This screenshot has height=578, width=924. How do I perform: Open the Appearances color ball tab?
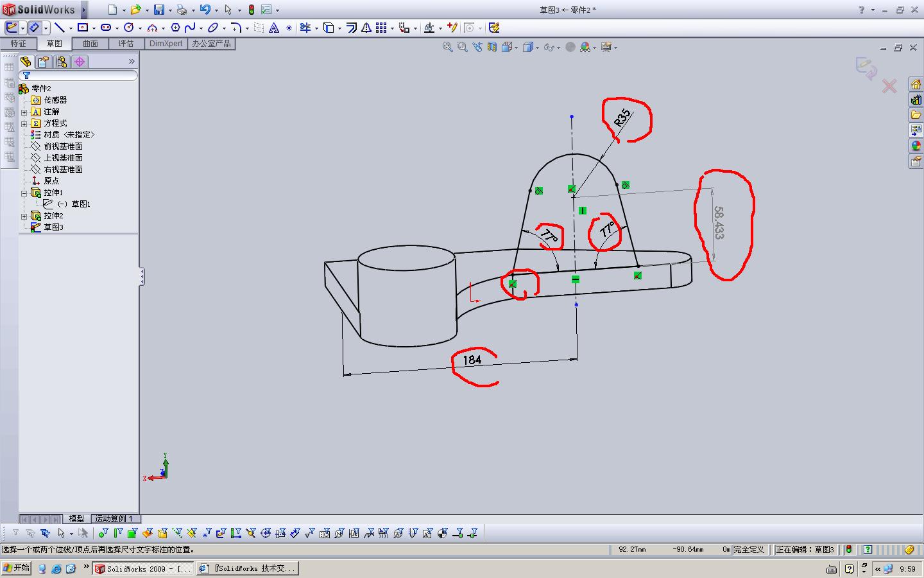point(916,146)
